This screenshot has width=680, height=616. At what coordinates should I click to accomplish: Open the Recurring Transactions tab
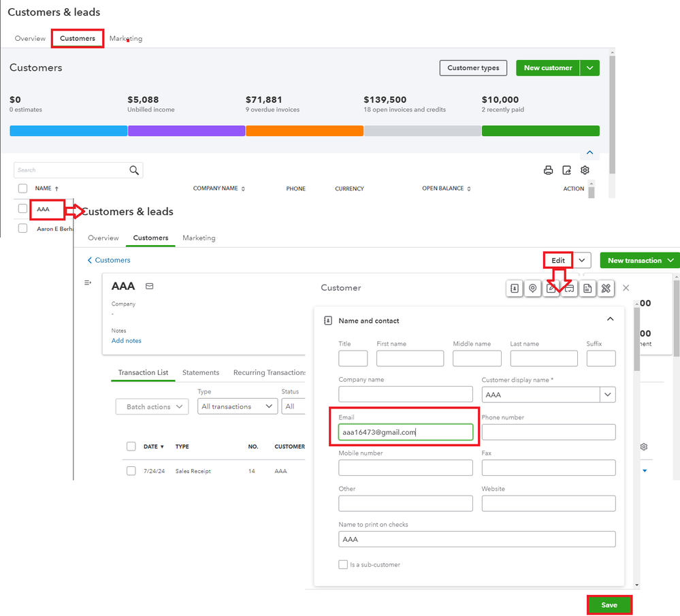click(270, 372)
